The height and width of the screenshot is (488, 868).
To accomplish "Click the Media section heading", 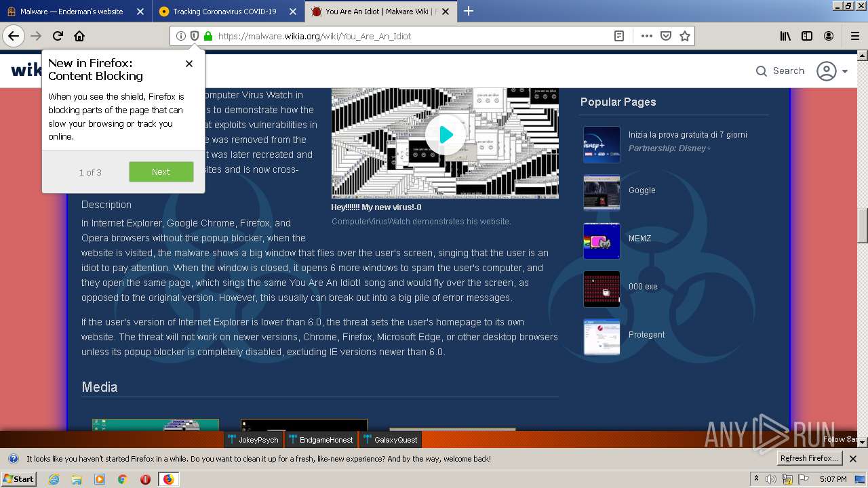I will (100, 387).
